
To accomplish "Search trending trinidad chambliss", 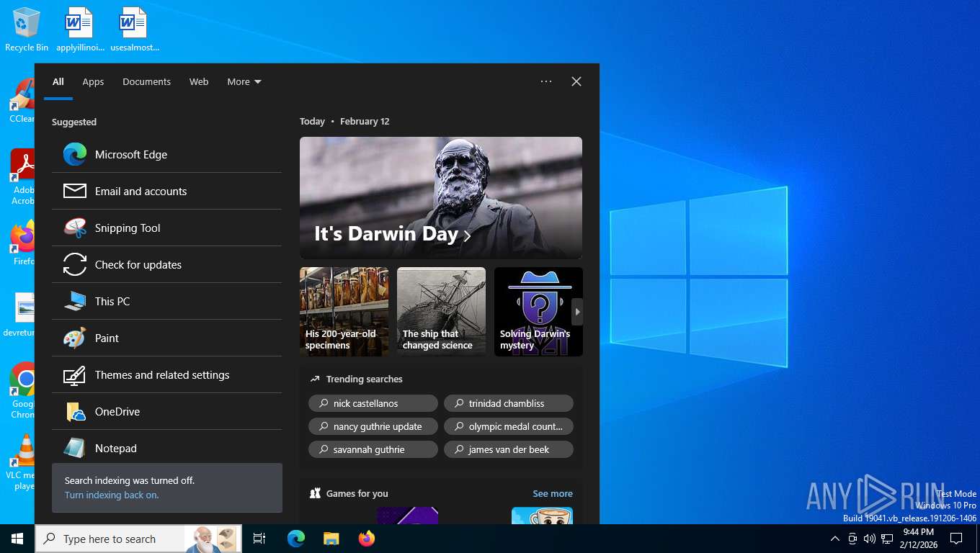I will [509, 403].
